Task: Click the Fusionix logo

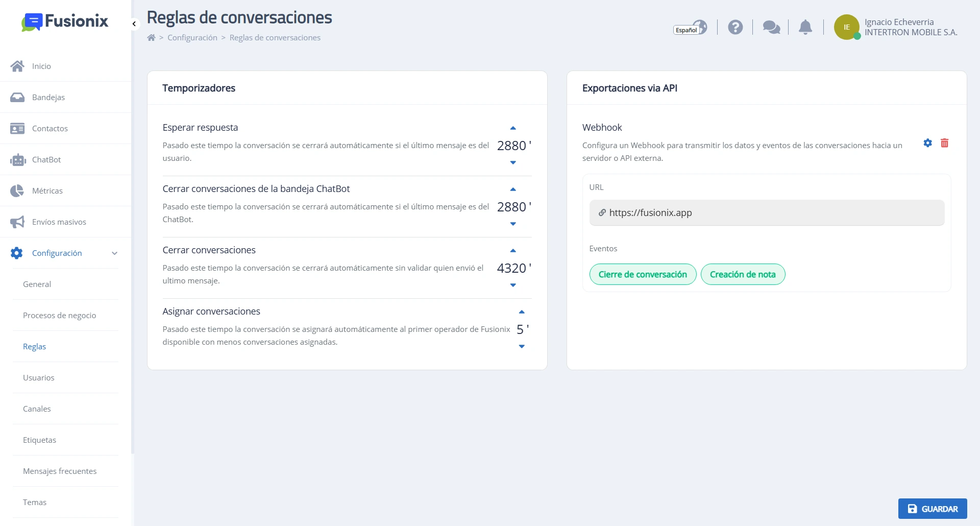Action: point(65,21)
